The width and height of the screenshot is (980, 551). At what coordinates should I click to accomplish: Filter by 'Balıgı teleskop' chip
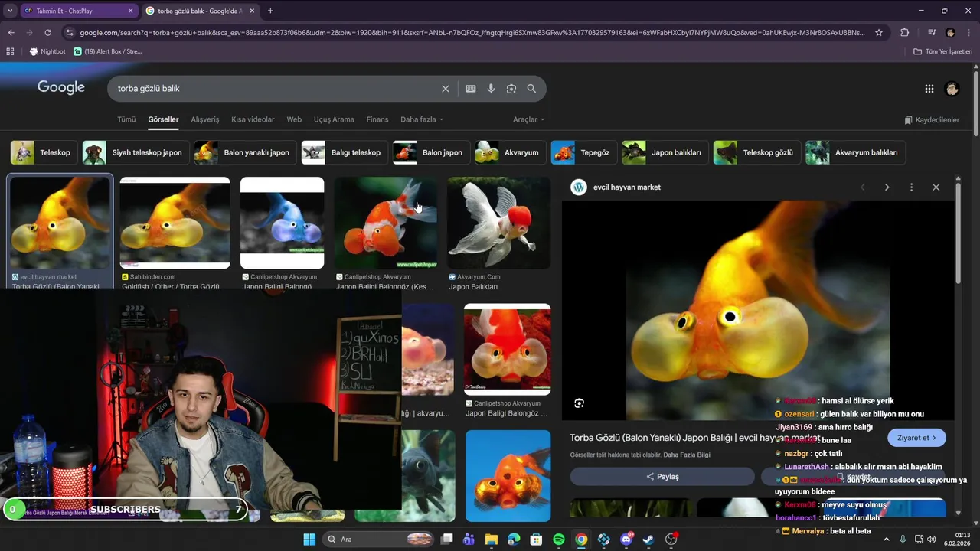344,152
